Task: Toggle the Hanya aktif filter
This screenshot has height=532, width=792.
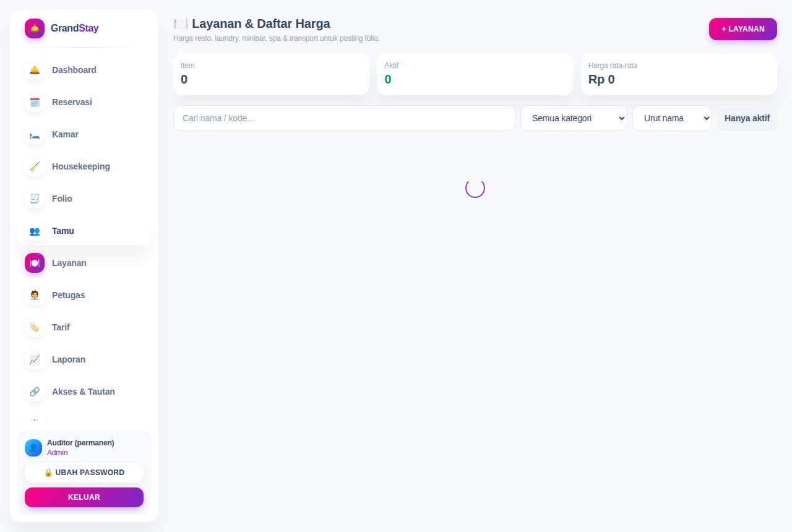Action: (x=747, y=118)
